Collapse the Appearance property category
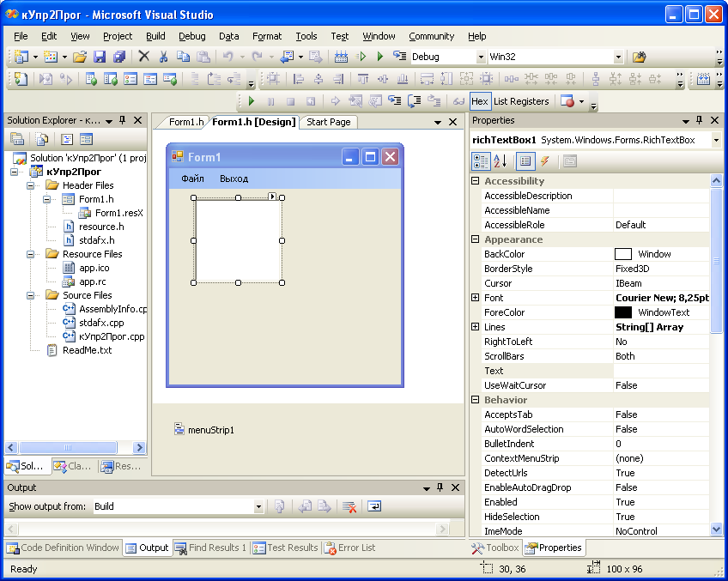The image size is (728, 581). [475, 239]
